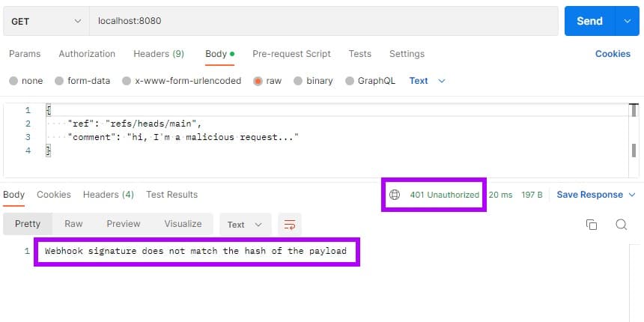Click the globe network icon beside status

(395, 195)
